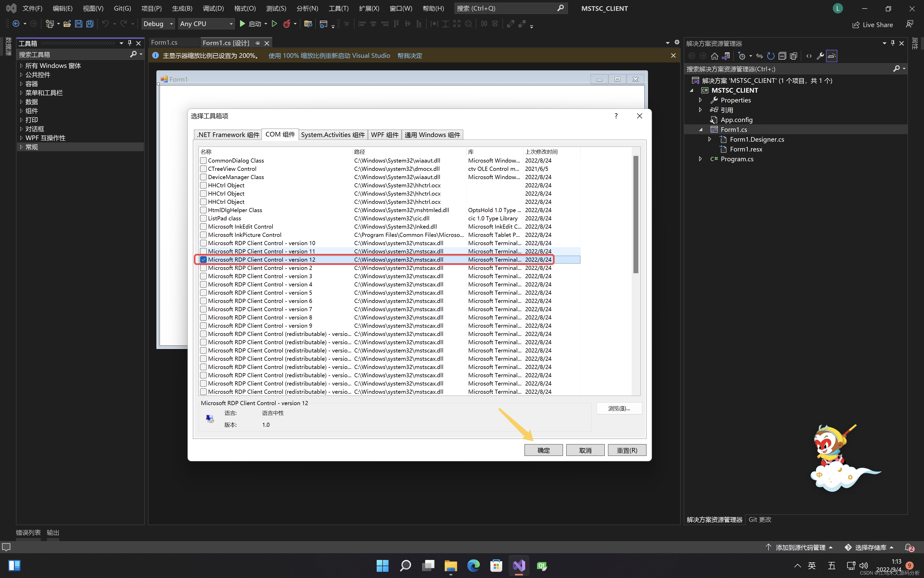Screen dimensions: 924x578
Task: Click the Open File folder icon
Action: (67, 24)
